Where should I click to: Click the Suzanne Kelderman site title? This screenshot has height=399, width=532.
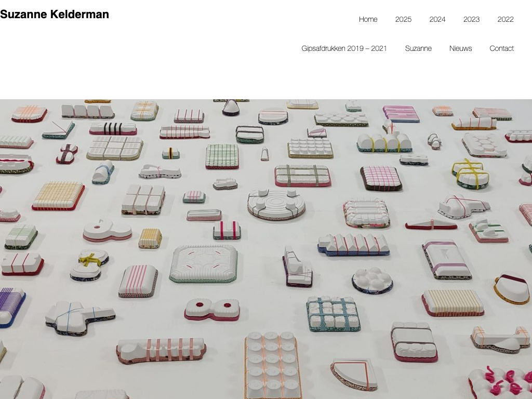(x=54, y=14)
